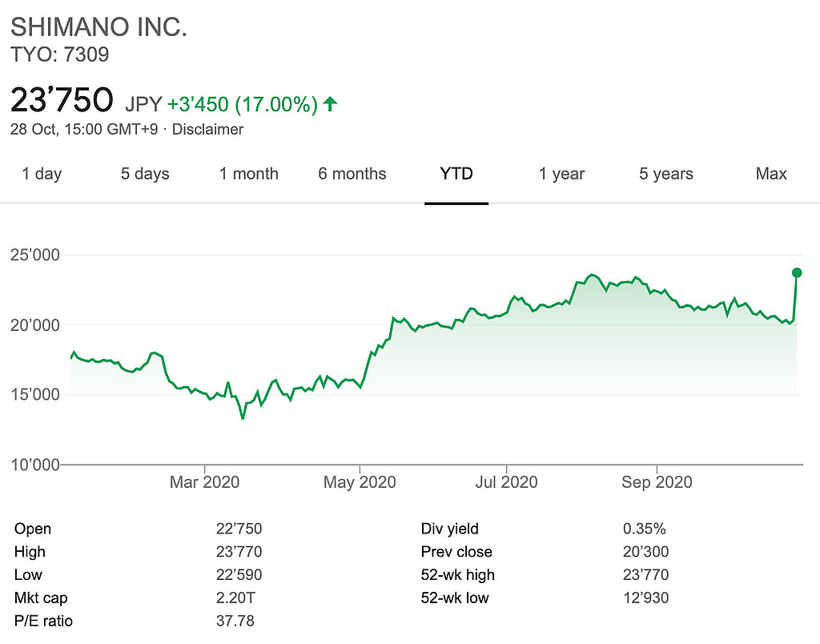This screenshot has height=644, width=820.
Task: Open the 1 month chart tab
Action: [x=249, y=174]
